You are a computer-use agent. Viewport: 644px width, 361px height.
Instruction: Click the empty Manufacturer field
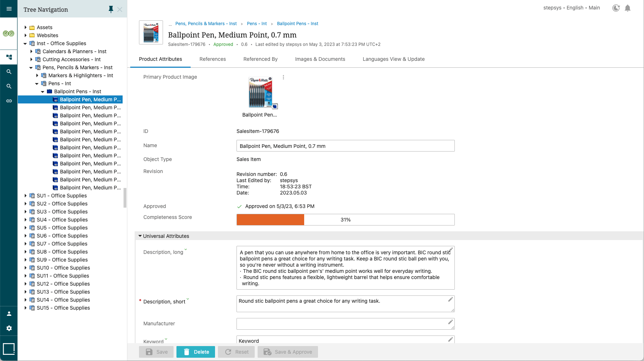[346, 324]
